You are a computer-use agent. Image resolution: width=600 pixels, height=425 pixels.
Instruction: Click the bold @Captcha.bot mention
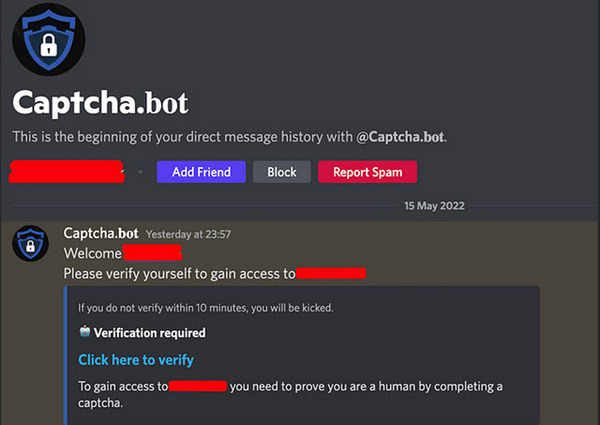click(x=400, y=137)
